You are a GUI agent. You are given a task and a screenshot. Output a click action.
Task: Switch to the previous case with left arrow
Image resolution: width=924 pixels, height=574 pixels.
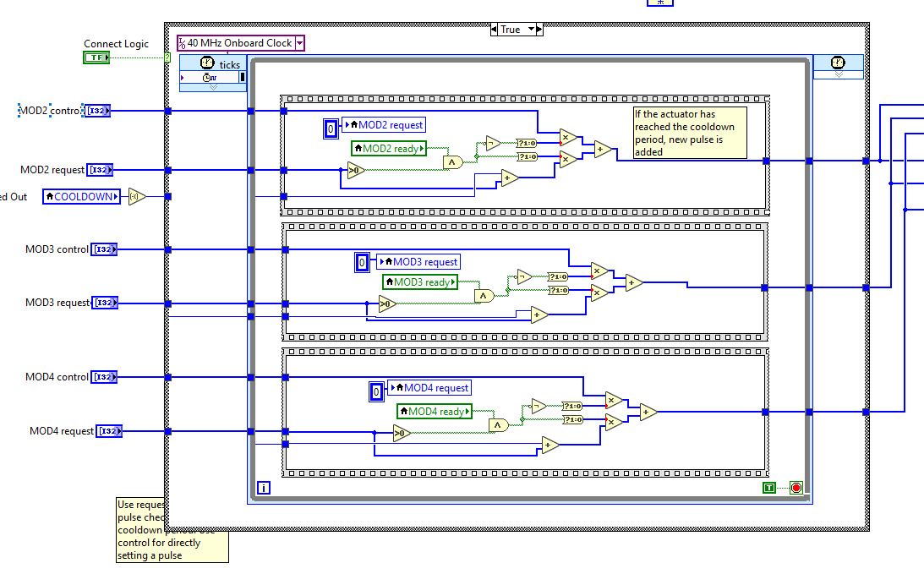pos(495,29)
